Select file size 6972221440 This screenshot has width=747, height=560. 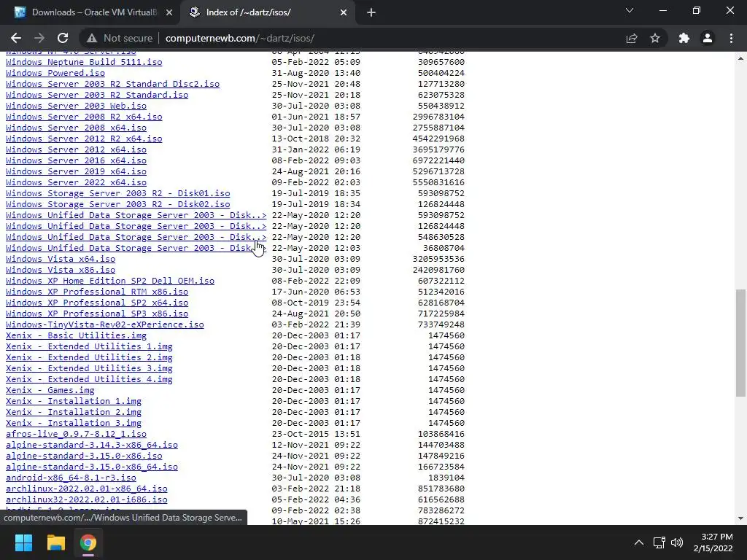pos(438,160)
